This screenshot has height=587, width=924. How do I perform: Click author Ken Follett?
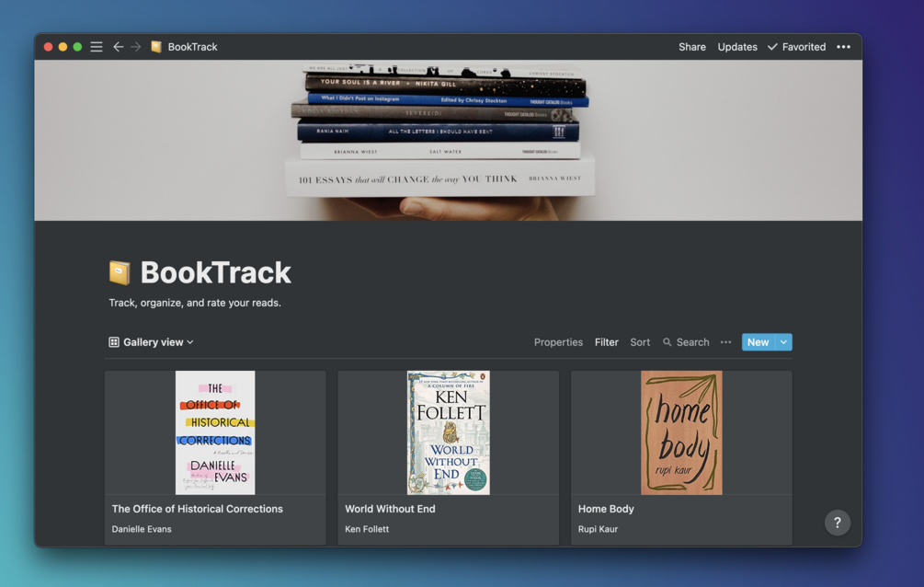pyautogui.click(x=367, y=529)
